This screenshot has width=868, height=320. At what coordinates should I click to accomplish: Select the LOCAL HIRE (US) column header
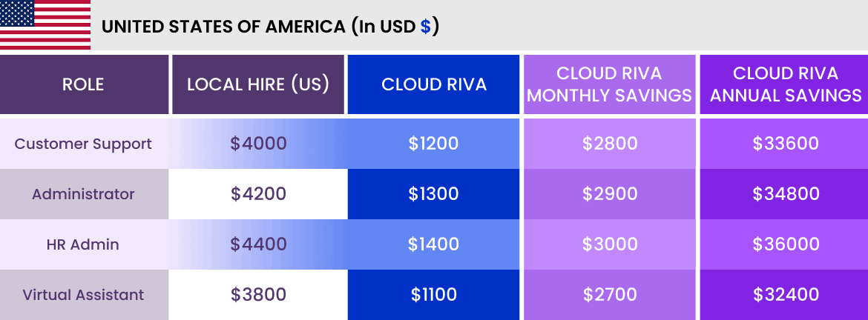[258, 84]
